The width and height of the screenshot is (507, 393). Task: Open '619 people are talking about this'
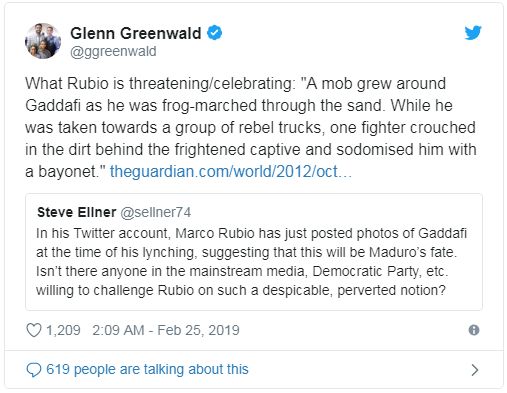pyautogui.click(x=147, y=369)
